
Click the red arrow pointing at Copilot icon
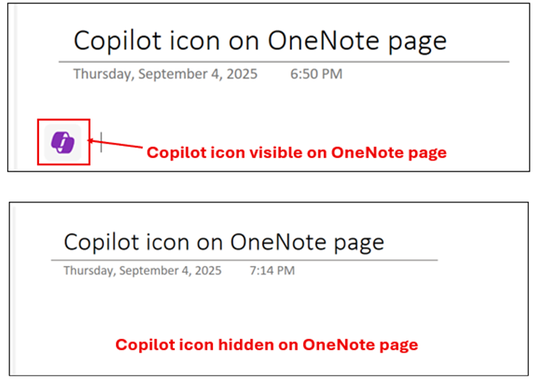coord(115,144)
